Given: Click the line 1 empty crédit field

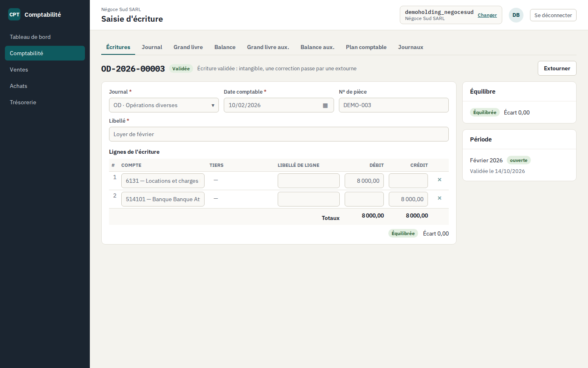Looking at the screenshot, I should pos(408,181).
